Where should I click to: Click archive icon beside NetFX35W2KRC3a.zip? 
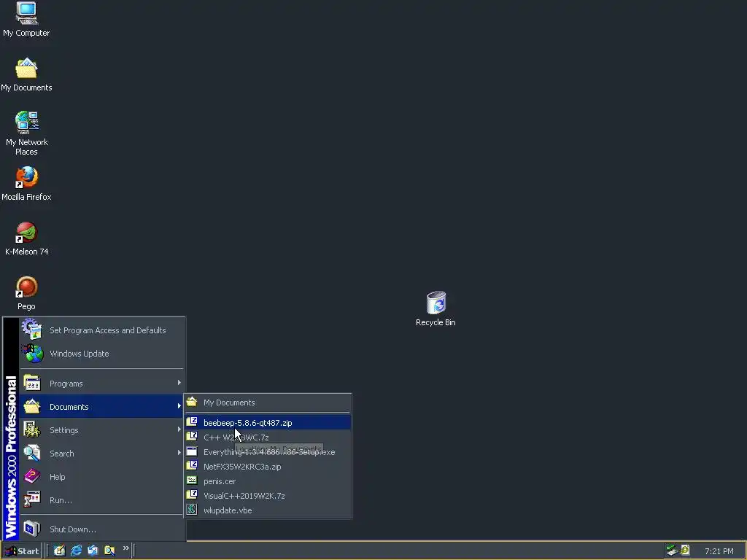[x=192, y=465]
